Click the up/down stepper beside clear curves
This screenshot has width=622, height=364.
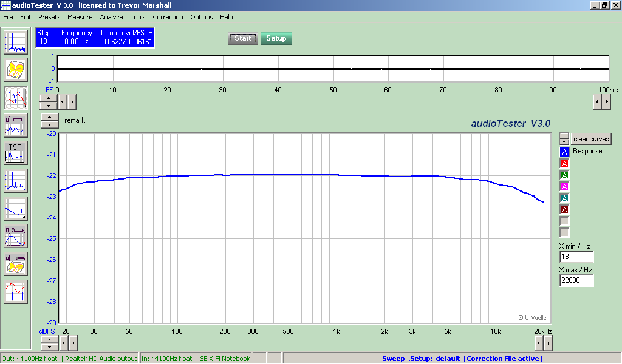pyautogui.click(x=564, y=139)
